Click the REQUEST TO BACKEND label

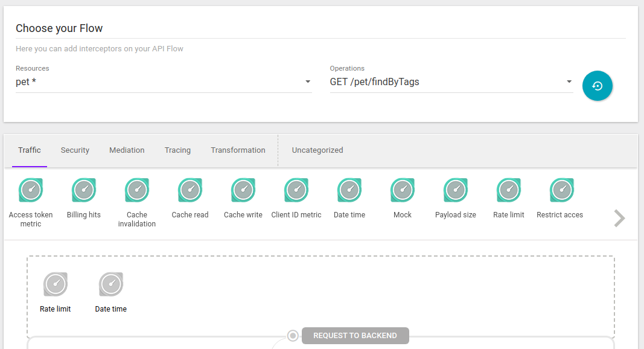click(x=355, y=336)
